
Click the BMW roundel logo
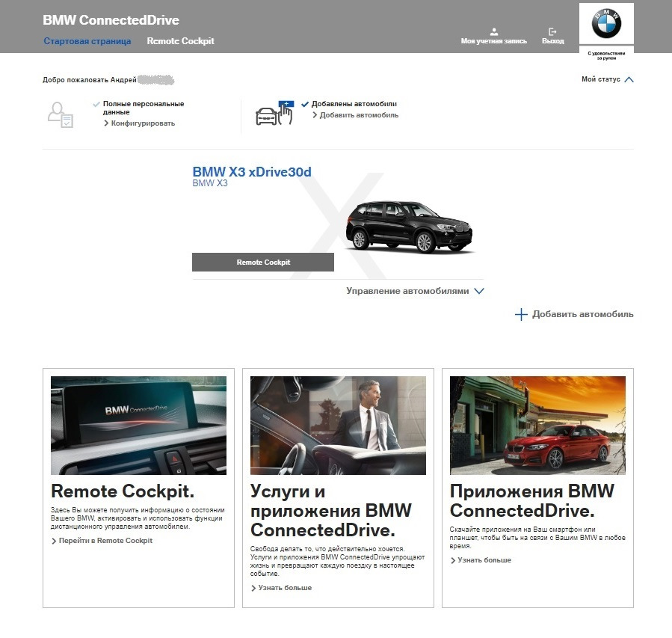click(606, 24)
